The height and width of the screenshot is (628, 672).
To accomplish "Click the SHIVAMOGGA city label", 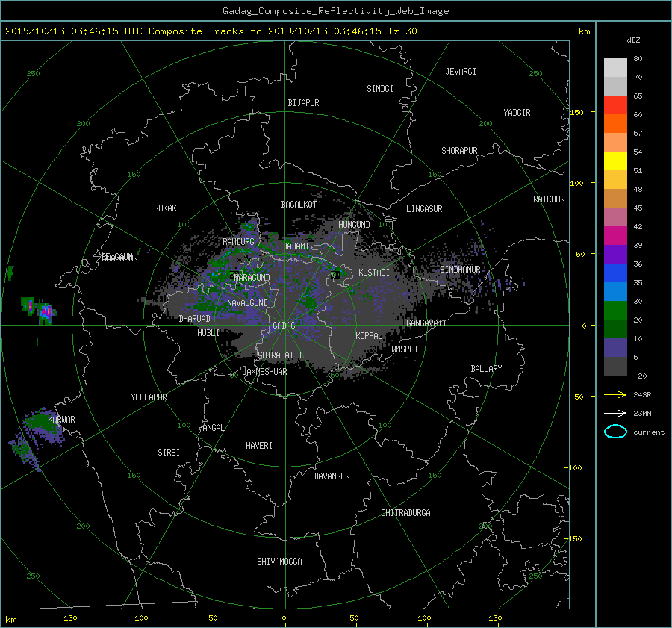I will click(x=279, y=562).
